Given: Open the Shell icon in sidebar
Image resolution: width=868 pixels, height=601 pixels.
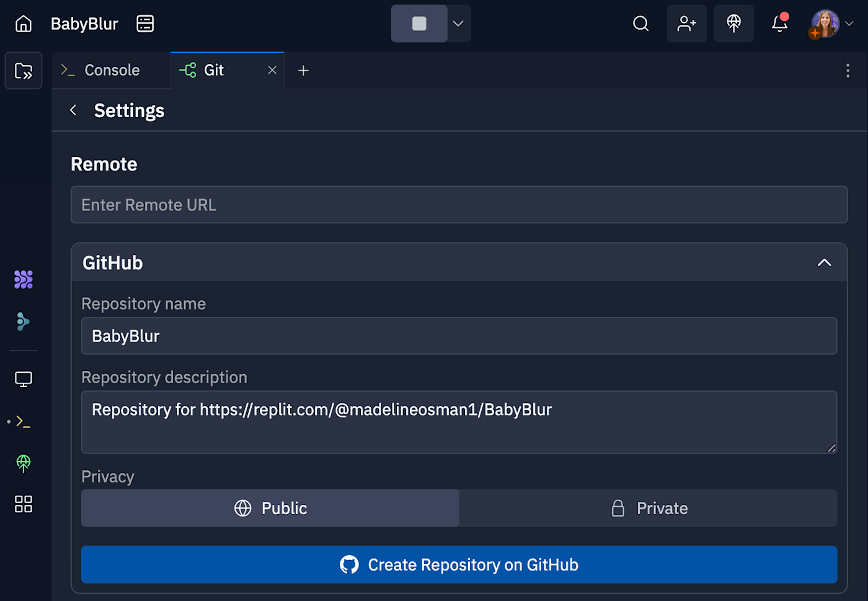Looking at the screenshot, I should 24,422.
